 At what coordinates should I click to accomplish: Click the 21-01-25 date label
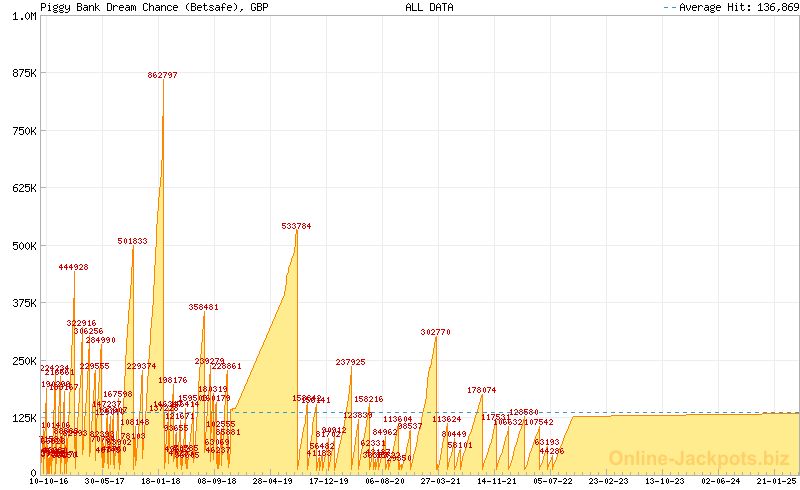click(776, 481)
